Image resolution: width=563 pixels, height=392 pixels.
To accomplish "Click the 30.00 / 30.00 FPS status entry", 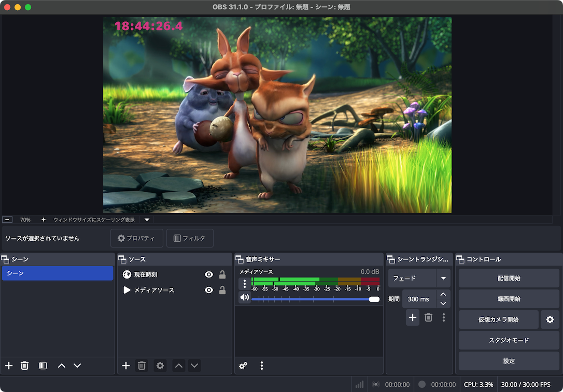I will pyautogui.click(x=526, y=384).
